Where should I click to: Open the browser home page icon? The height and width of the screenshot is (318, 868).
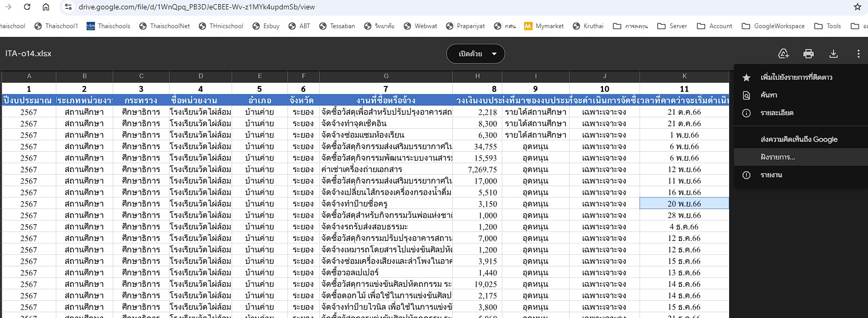click(x=46, y=7)
